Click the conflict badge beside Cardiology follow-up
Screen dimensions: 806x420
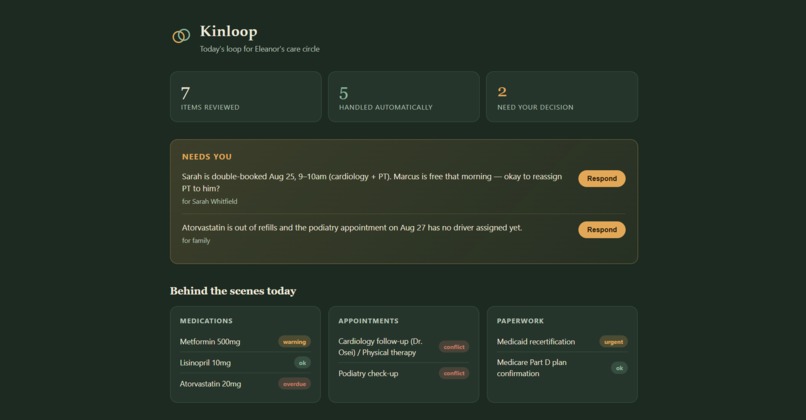454,347
